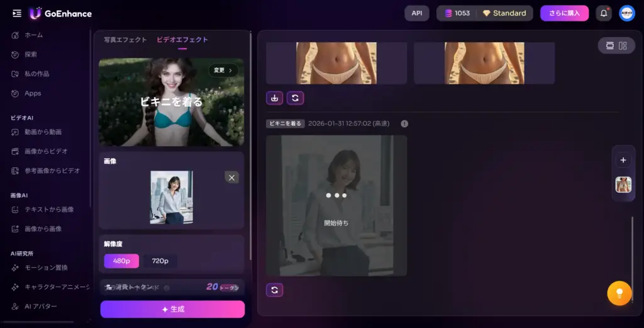Screen dimensions: 644x328
Task: Click the effect preview image
Action: coord(172,102)
